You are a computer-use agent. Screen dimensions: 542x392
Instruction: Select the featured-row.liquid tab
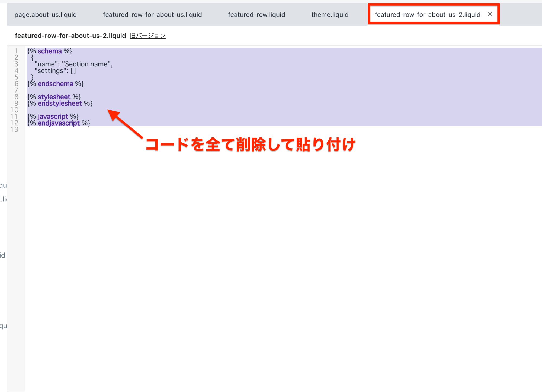256,15
